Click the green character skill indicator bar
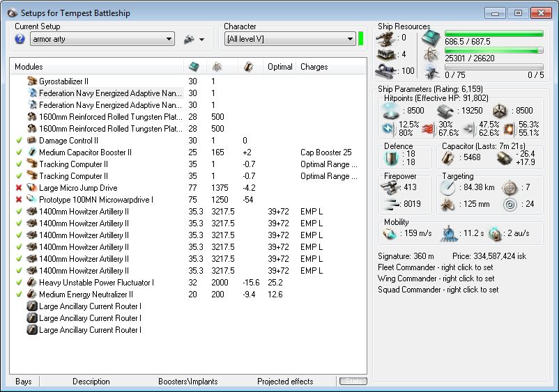 pyautogui.click(x=361, y=39)
